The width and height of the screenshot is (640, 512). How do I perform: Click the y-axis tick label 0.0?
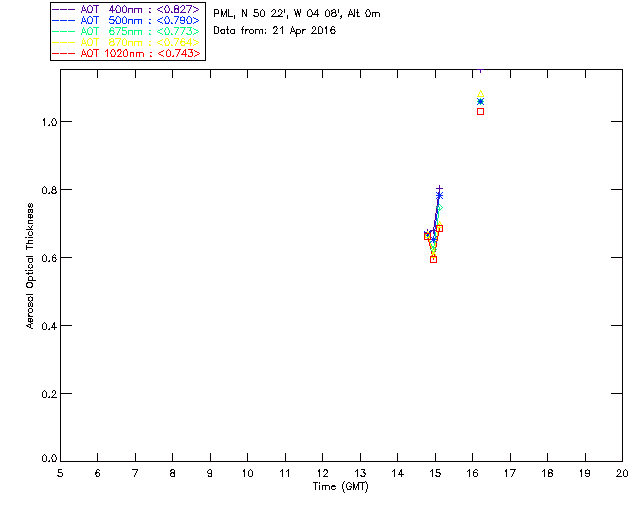click(49, 459)
